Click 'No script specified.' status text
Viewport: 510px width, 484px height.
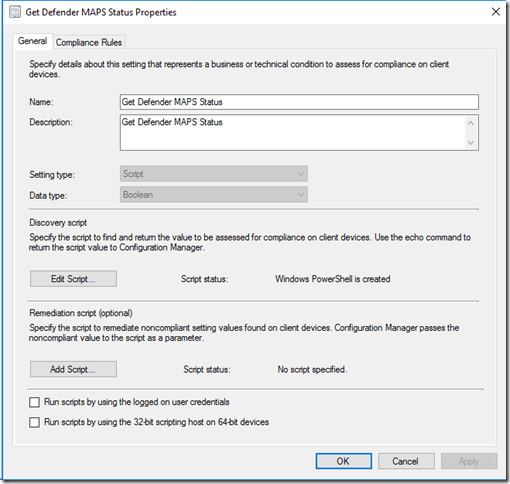pos(312,370)
